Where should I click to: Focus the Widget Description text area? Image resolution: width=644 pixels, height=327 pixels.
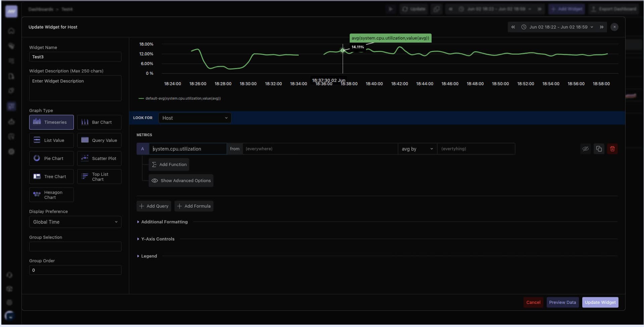(75, 88)
